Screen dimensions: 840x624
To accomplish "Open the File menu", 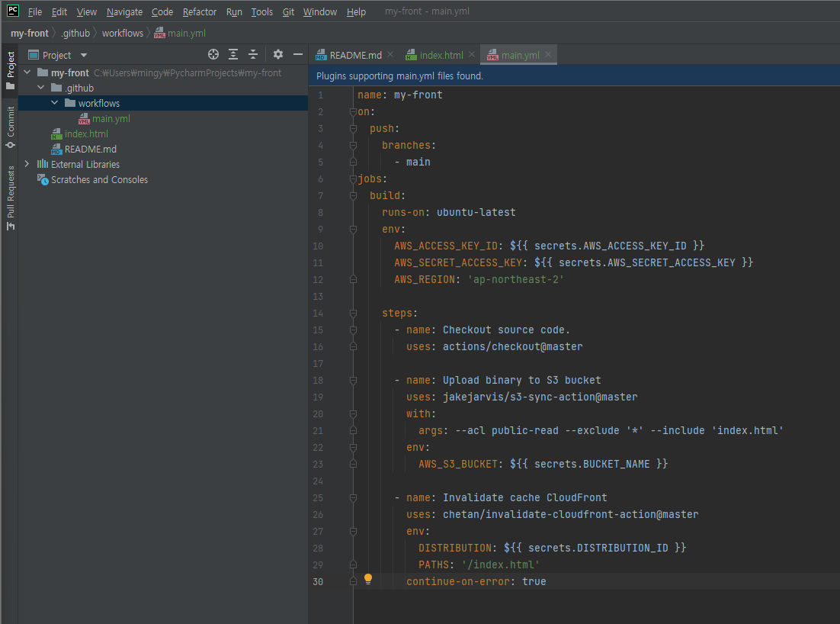I will coord(35,11).
